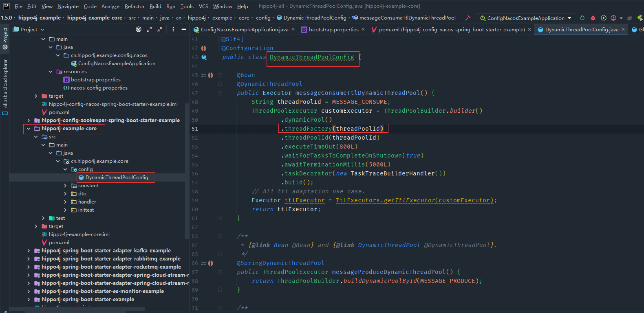The image size is (644, 313).
Task: Close the DynamicThreadPoolConfig.java tab
Action: pyautogui.click(x=623, y=29)
